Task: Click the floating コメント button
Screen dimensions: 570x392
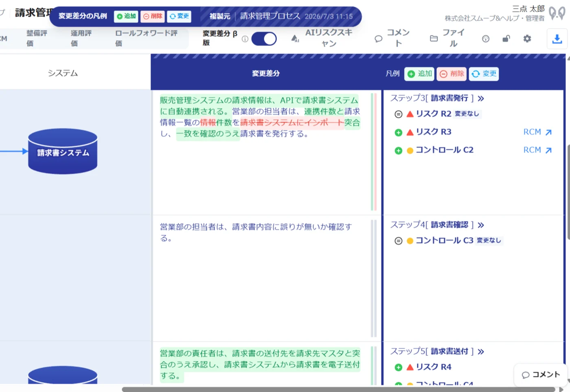Action: point(541,375)
